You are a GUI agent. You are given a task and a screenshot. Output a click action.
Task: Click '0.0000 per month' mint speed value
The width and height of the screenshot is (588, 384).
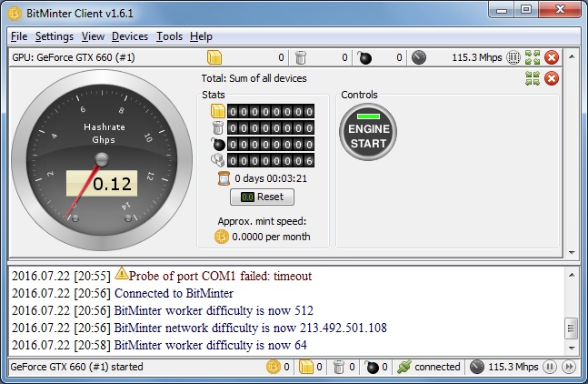(x=271, y=237)
